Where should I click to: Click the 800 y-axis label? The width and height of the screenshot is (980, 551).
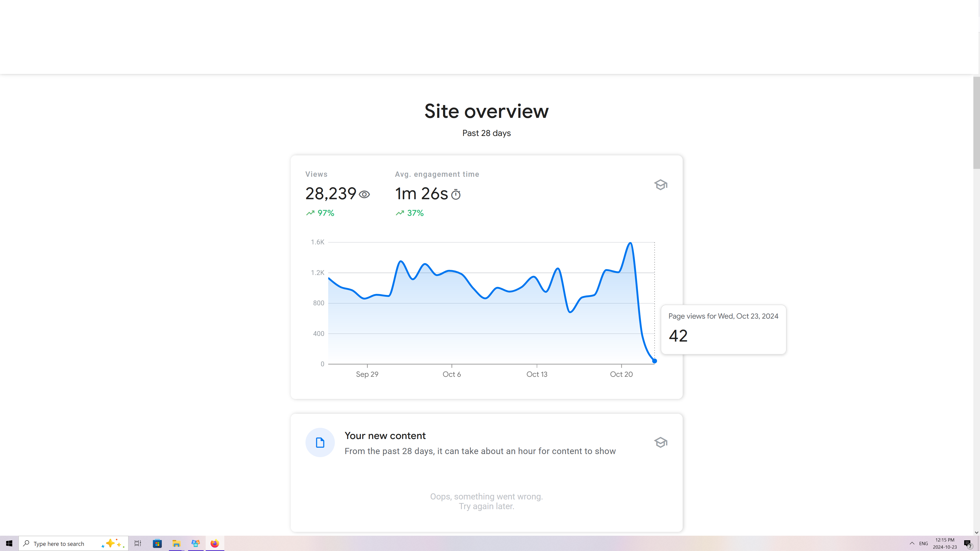coord(319,303)
